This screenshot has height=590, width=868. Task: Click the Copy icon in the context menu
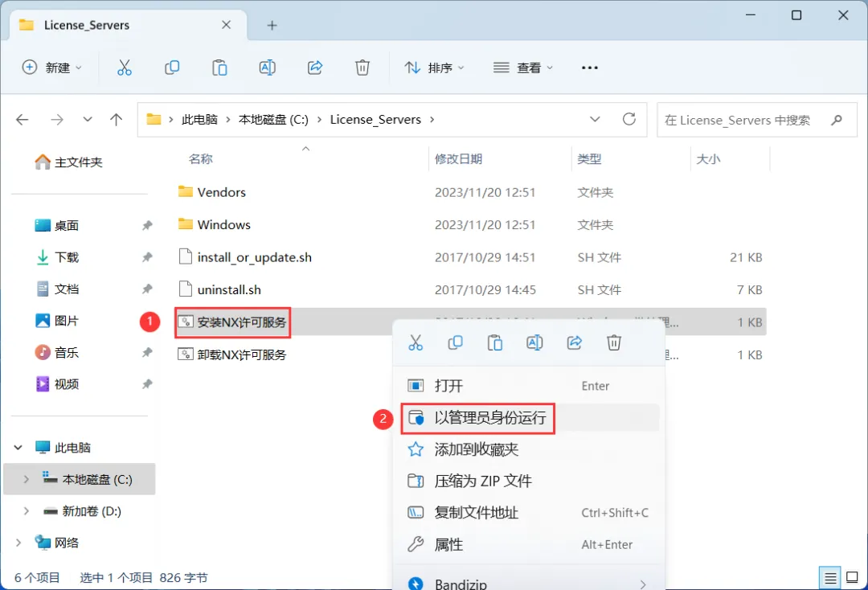456,342
